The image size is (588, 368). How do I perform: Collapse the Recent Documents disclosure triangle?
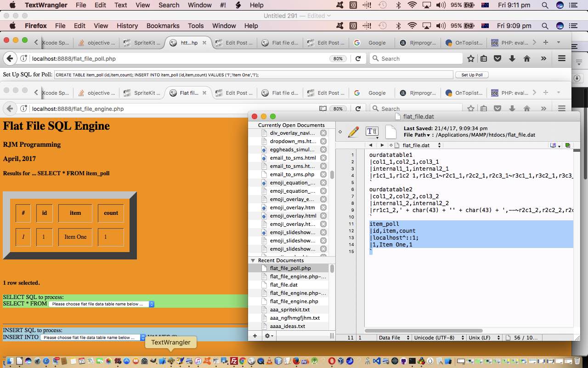253,260
